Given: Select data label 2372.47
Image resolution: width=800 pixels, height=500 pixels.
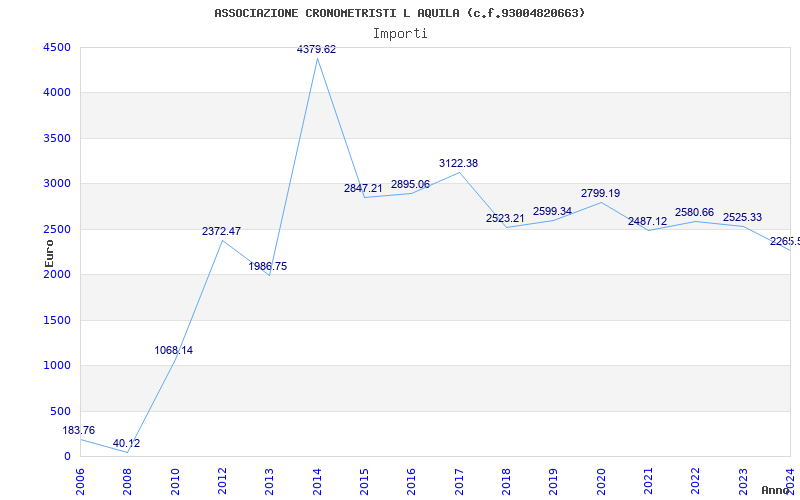Looking at the screenshot, I should click(221, 231).
